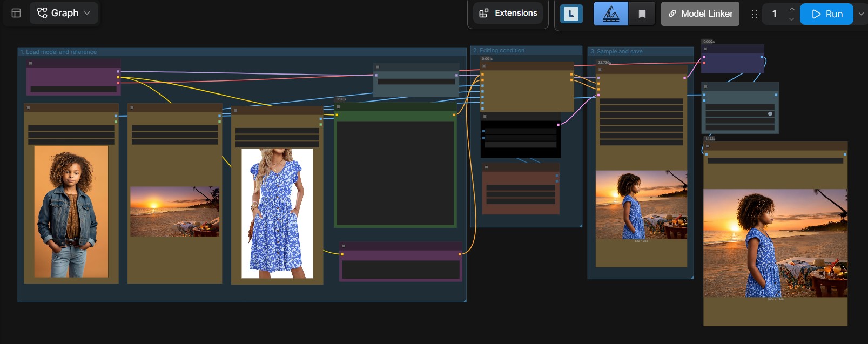Select the sunset beach reference image
This screenshot has height=344, width=868.
(x=175, y=212)
